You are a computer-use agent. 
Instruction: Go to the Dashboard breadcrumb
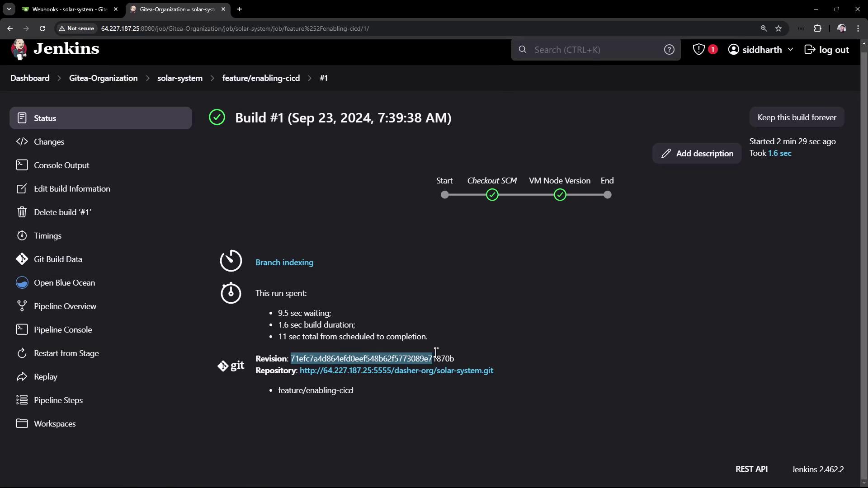pyautogui.click(x=30, y=78)
